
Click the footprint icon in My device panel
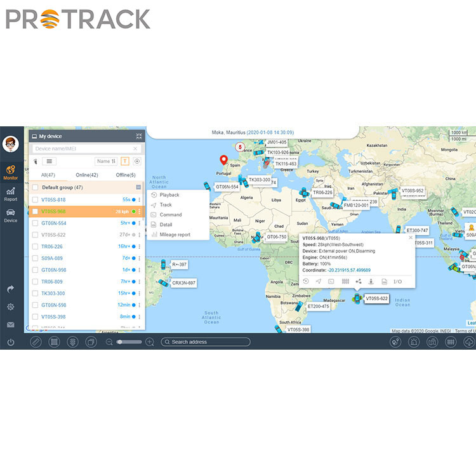pos(36,161)
